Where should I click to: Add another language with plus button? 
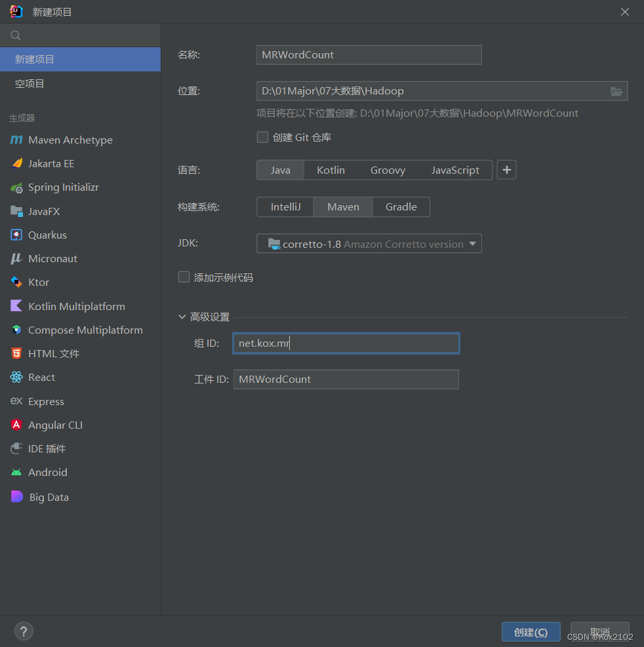coord(506,170)
